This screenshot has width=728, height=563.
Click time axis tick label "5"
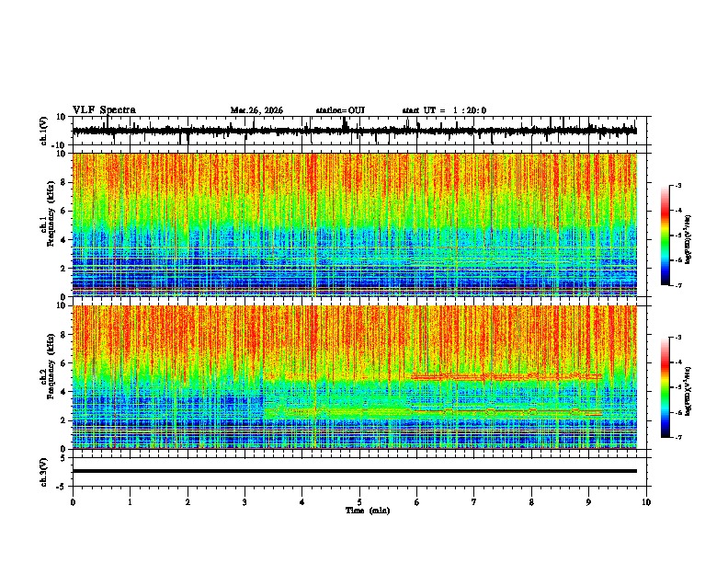[359, 502]
